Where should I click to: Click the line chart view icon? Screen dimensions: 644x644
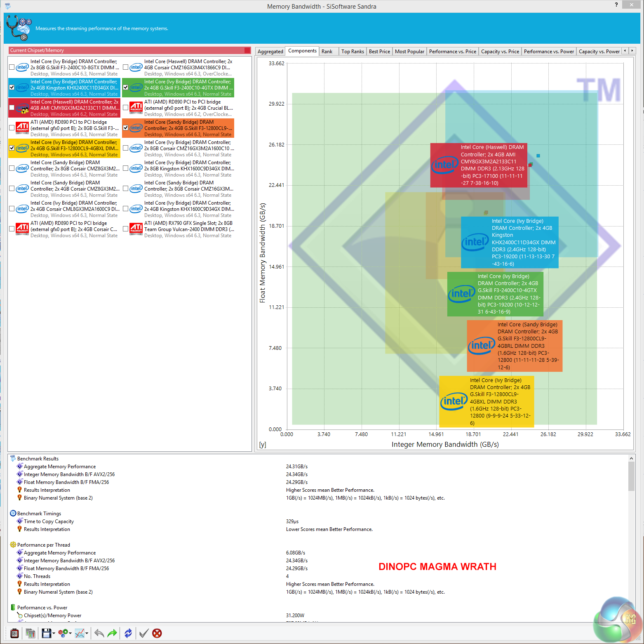[80, 633]
